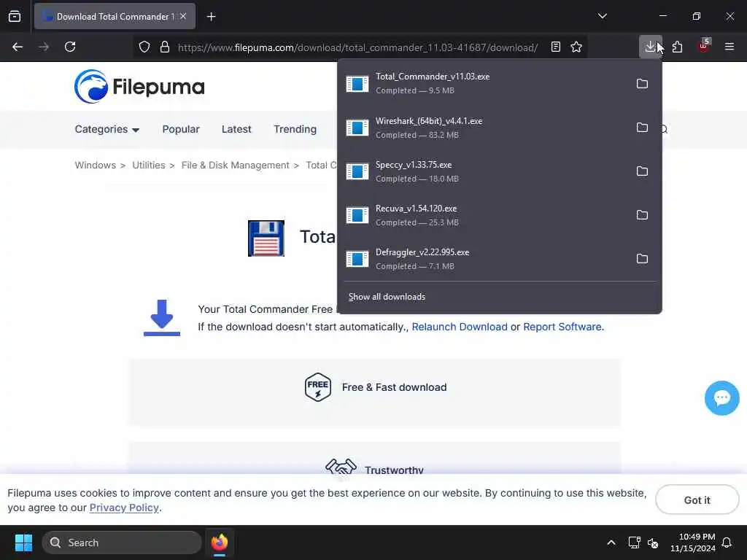Open the clock and date 11/15/2024
Image resolution: width=747 pixels, height=560 pixels.
click(x=693, y=542)
